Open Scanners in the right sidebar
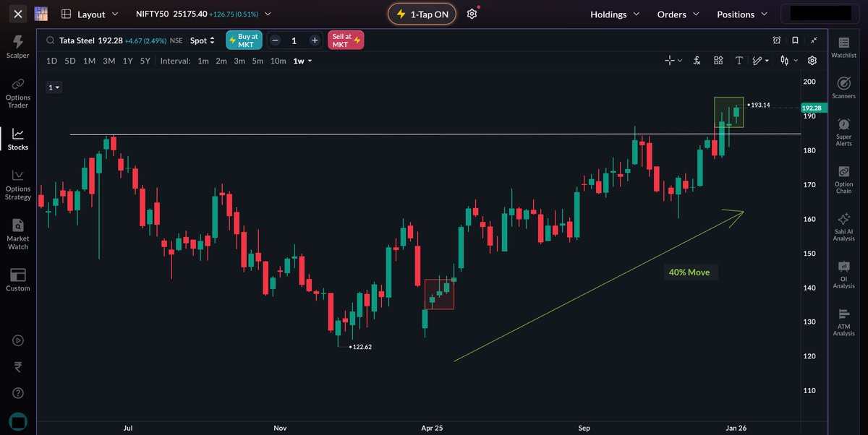 coord(843,88)
